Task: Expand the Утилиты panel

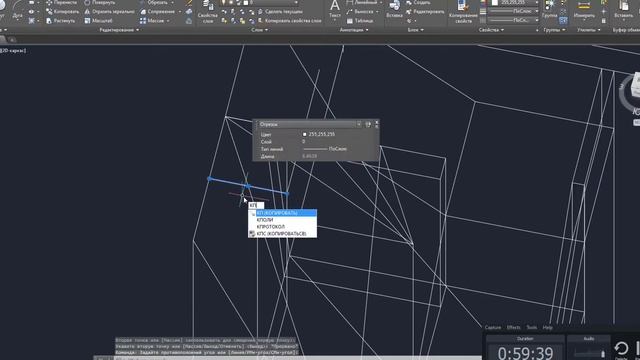Action: (589, 30)
